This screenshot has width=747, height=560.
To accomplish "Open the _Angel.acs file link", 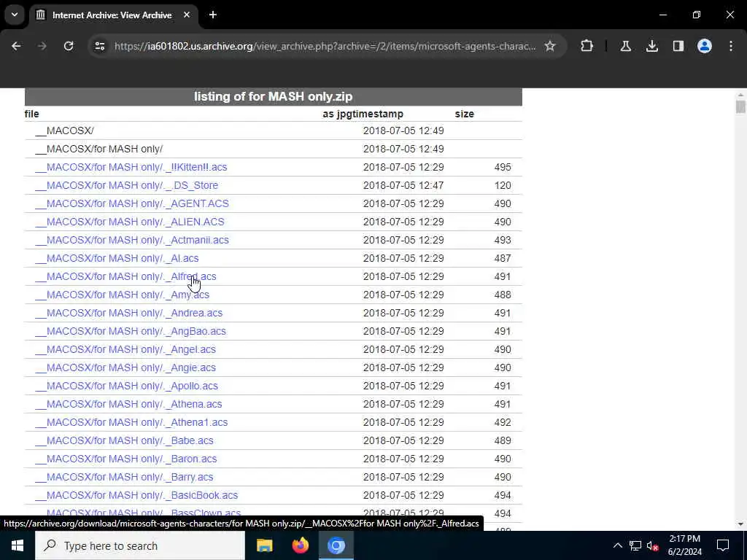I will (125, 349).
